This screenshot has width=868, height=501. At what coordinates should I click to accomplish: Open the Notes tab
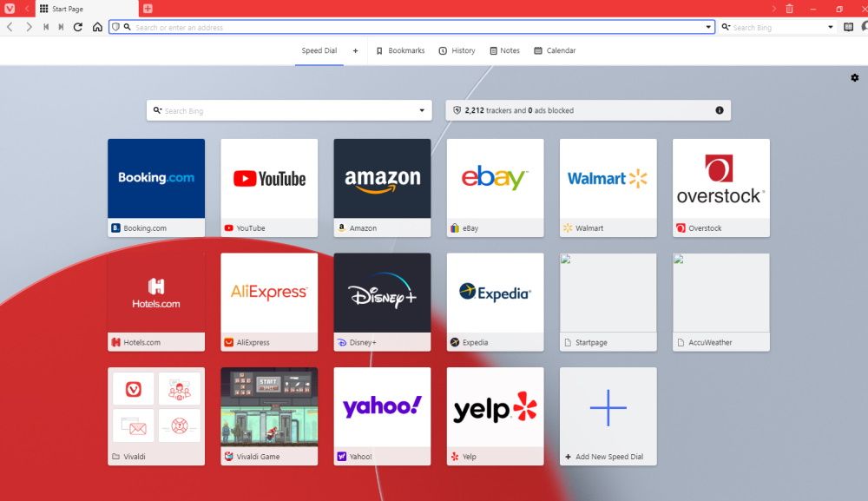pos(505,50)
